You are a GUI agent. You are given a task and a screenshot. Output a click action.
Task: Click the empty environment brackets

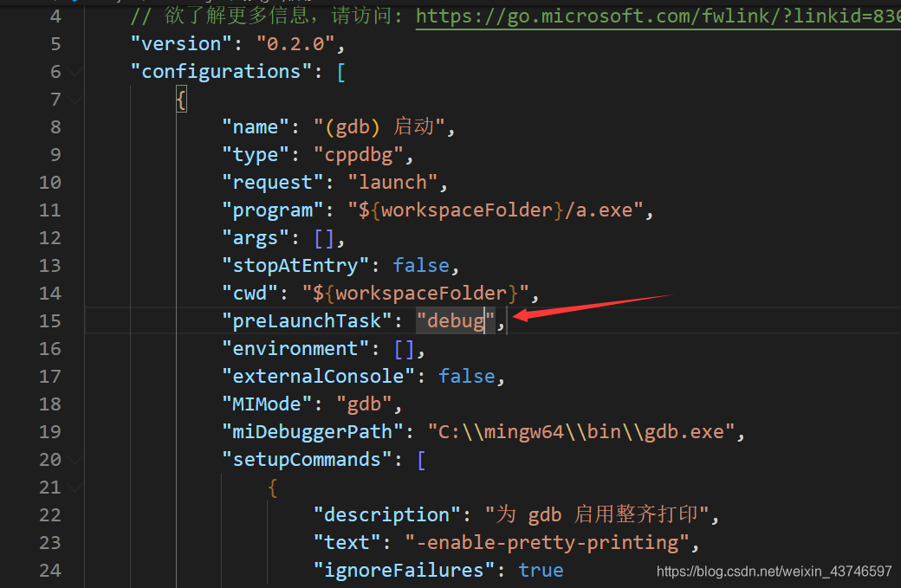pyautogui.click(x=404, y=348)
